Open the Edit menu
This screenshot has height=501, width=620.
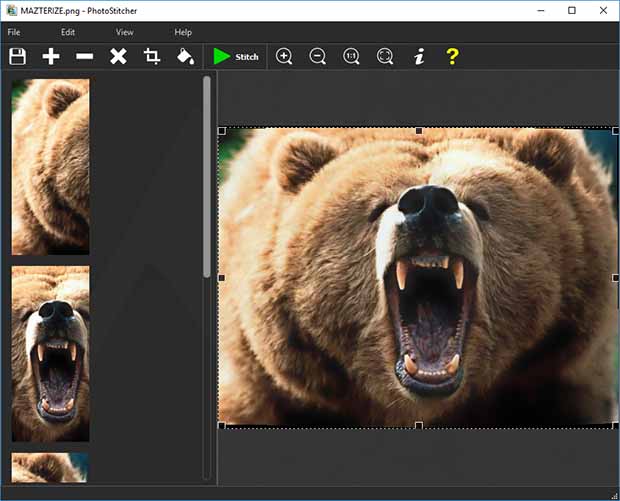[x=67, y=32]
